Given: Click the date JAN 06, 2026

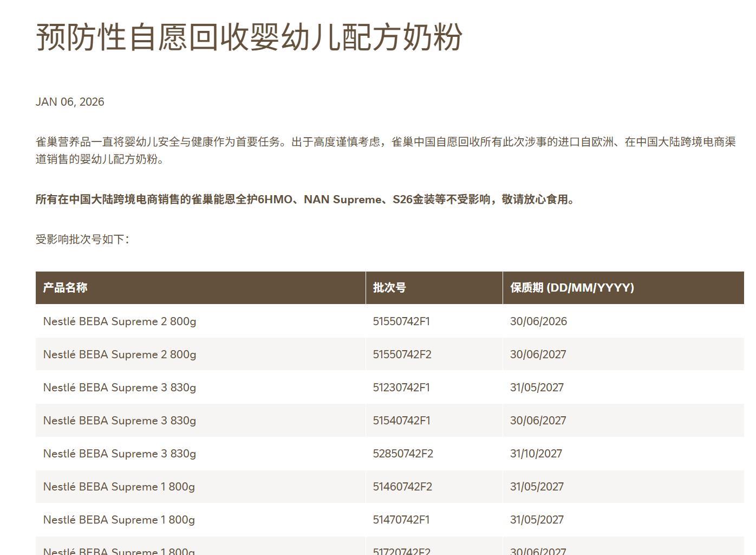Looking at the screenshot, I should tap(69, 102).
